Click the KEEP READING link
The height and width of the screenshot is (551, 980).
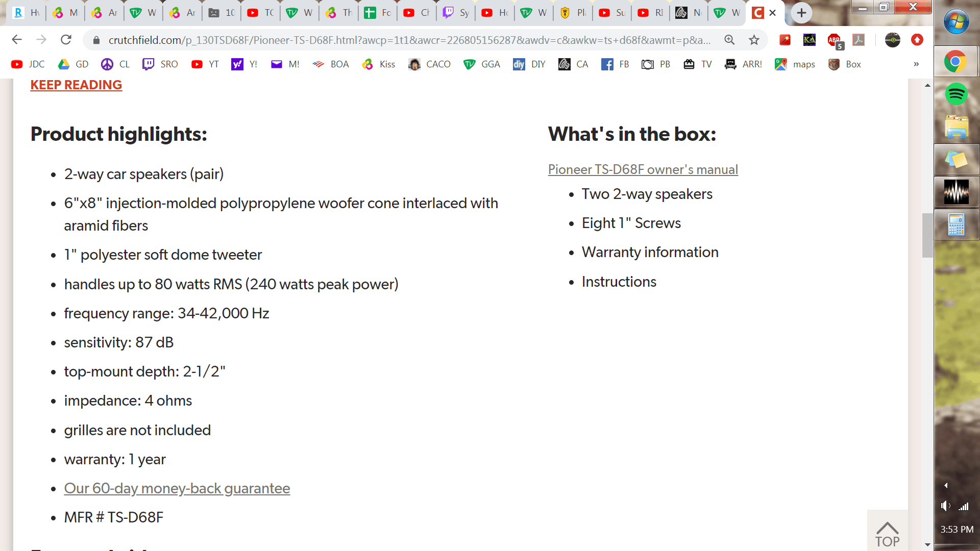tap(76, 85)
